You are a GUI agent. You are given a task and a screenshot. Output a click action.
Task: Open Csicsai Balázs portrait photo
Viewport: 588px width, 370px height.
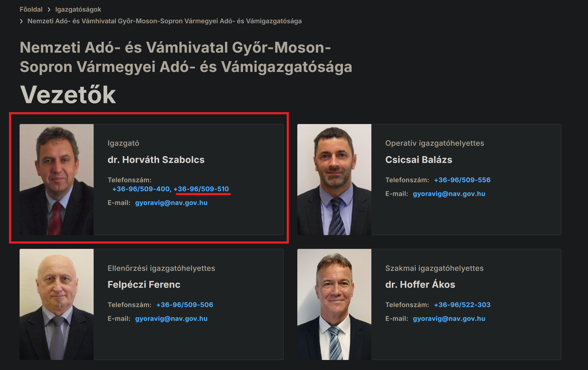334,180
